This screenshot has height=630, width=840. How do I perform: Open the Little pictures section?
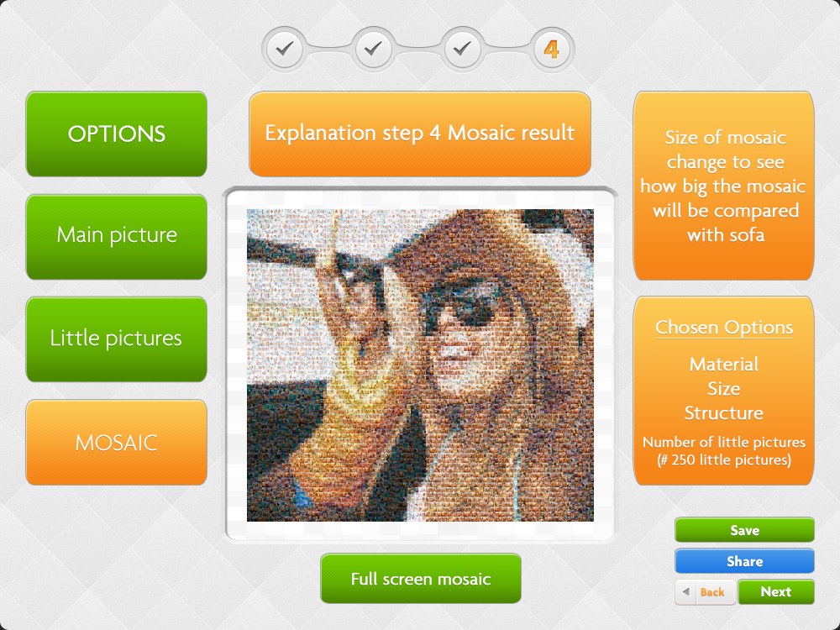coord(116,339)
